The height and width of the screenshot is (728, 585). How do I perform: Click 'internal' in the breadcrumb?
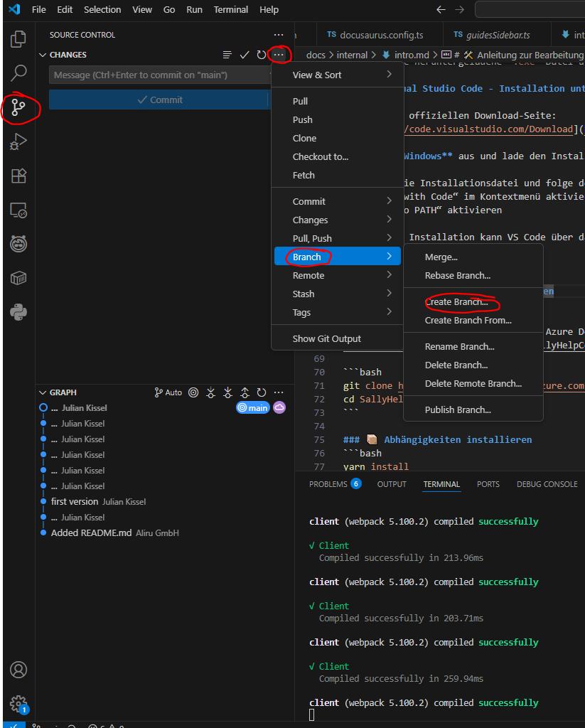pyautogui.click(x=352, y=55)
